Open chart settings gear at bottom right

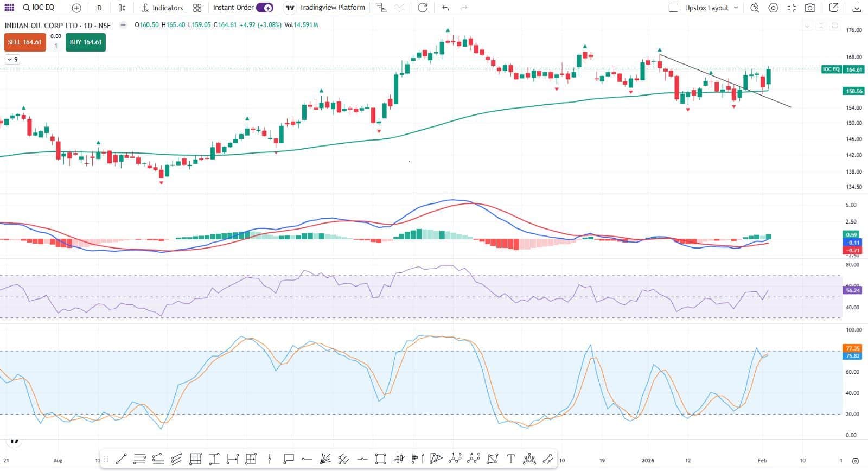(x=855, y=461)
